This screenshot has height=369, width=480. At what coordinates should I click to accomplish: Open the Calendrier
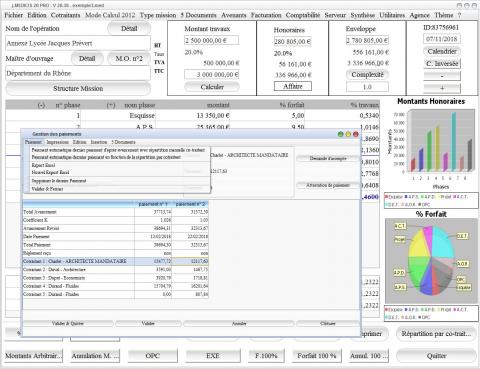click(x=442, y=52)
